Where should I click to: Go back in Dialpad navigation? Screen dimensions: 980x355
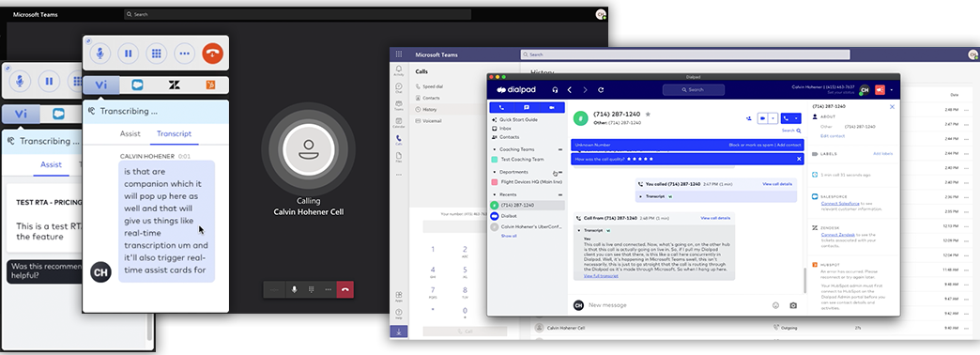click(570, 90)
